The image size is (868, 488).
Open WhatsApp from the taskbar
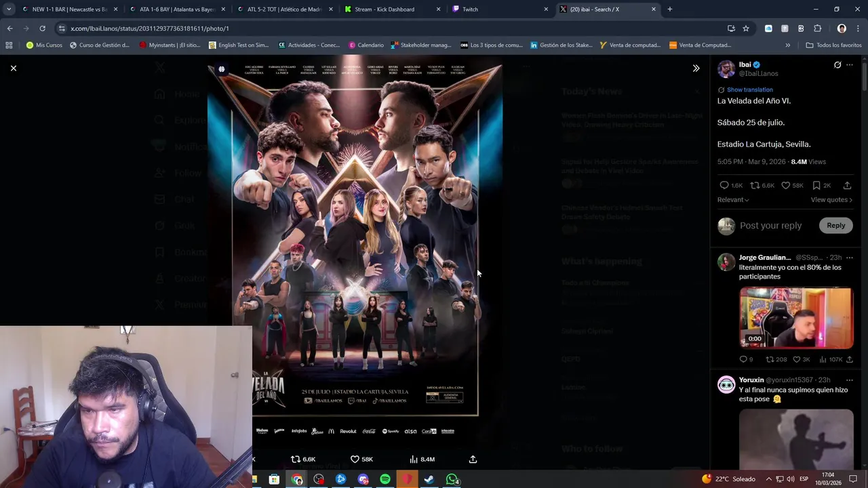(452, 479)
